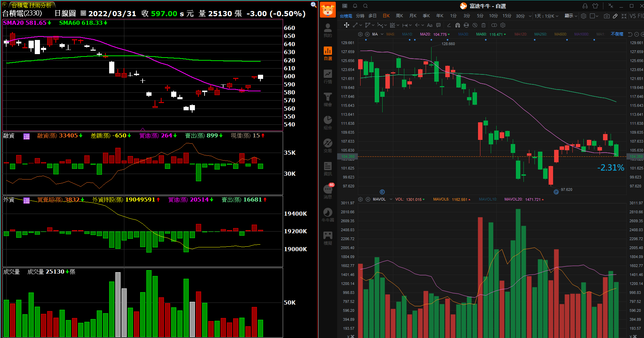Viewport: 644px width, 338px height.
Task: Open 顯示 display dropdown
Action: (571, 16)
